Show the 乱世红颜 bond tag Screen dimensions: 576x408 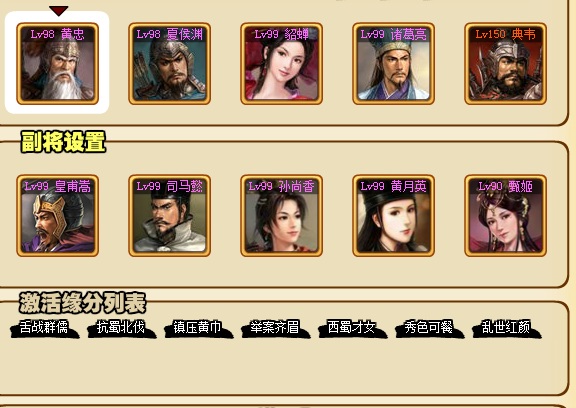pyautogui.click(x=507, y=328)
